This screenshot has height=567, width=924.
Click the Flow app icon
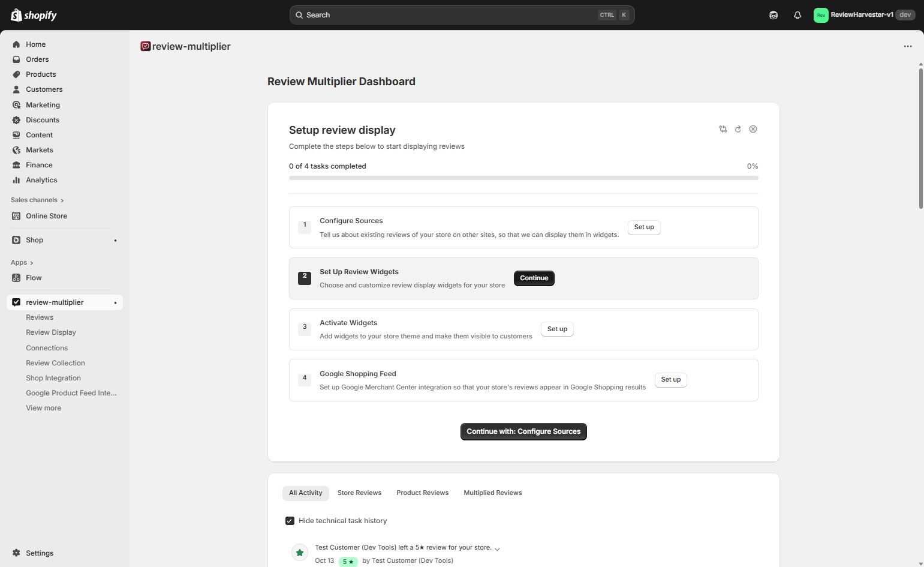coord(16,278)
